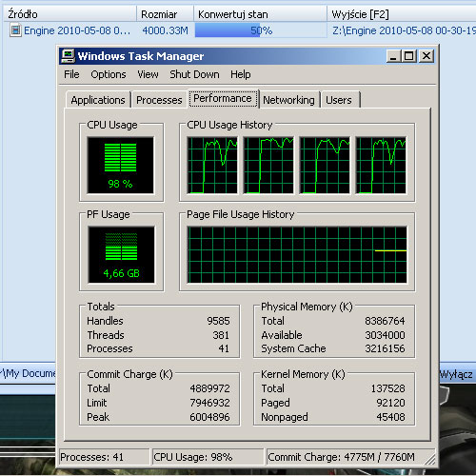Click Commit Charge Peak 6004896

point(209,417)
